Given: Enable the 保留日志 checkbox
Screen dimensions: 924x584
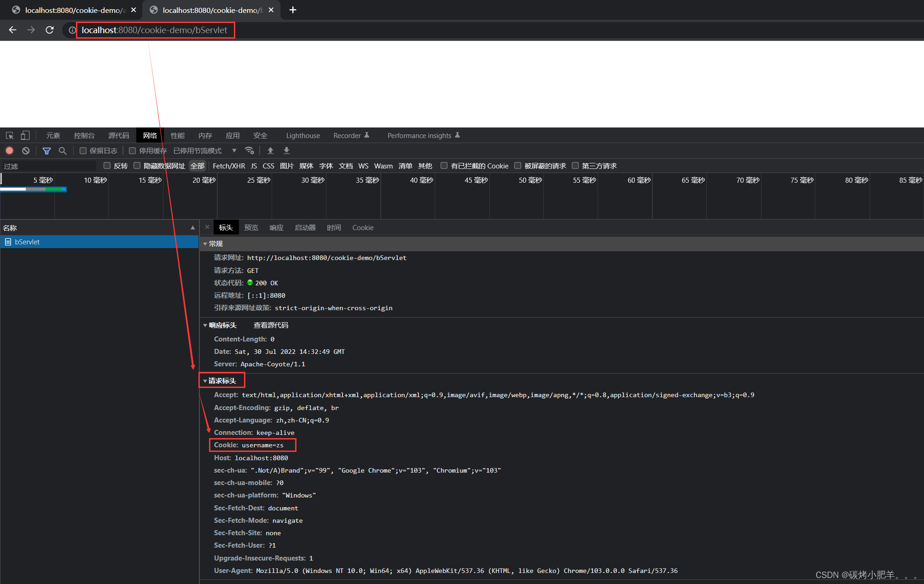Looking at the screenshot, I should tap(83, 150).
